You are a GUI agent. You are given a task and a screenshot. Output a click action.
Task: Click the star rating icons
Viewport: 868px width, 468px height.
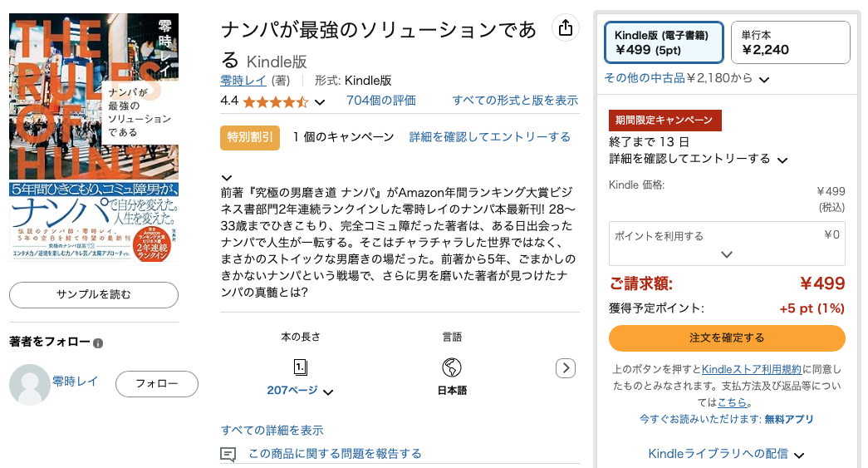tap(275, 102)
